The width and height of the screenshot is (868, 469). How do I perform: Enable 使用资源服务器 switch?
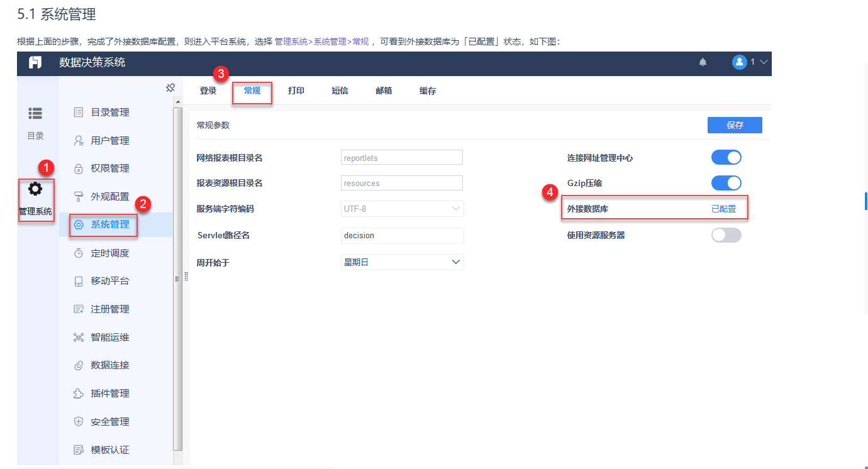[x=726, y=235]
